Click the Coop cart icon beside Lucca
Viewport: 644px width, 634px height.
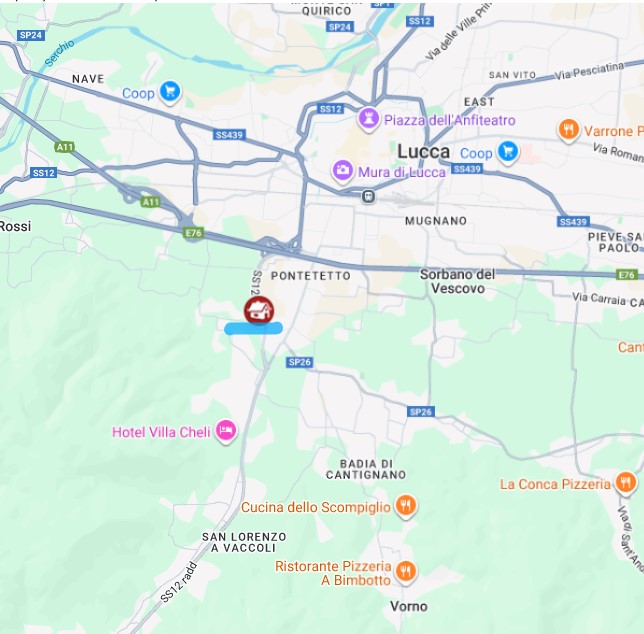[508, 152]
